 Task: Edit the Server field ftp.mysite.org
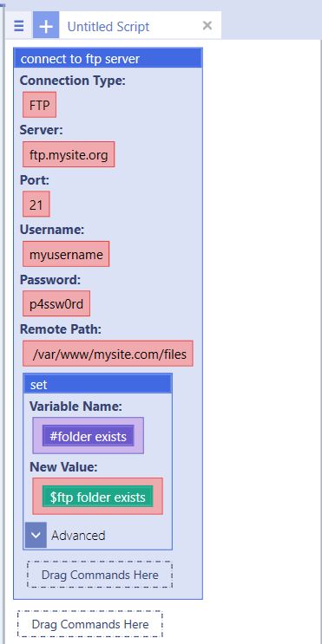[69, 155]
